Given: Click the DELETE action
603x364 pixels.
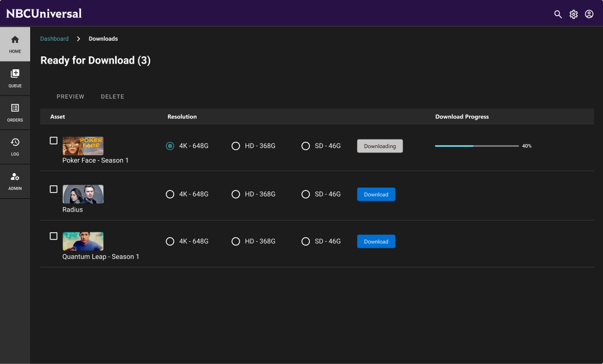Looking at the screenshot, I should tap(113, 97).
